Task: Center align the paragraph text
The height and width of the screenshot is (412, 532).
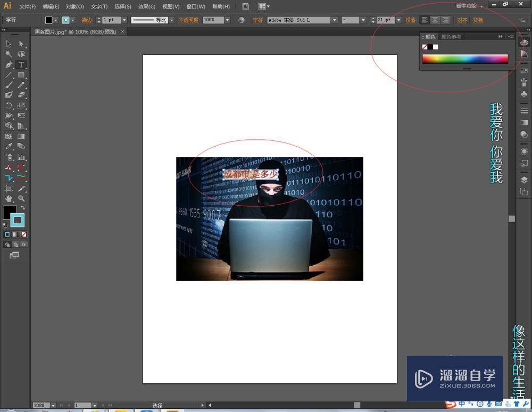Action: click(x=435, y=20)
